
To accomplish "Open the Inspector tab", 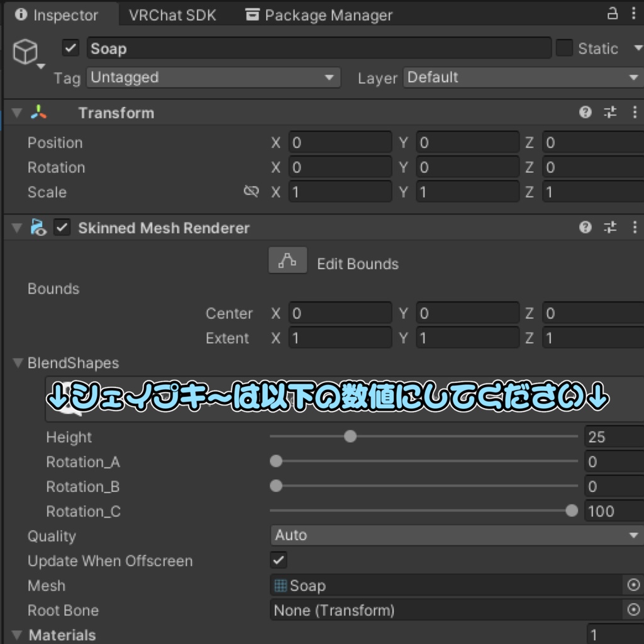I will pyautogui.click(x=62, y=15).
